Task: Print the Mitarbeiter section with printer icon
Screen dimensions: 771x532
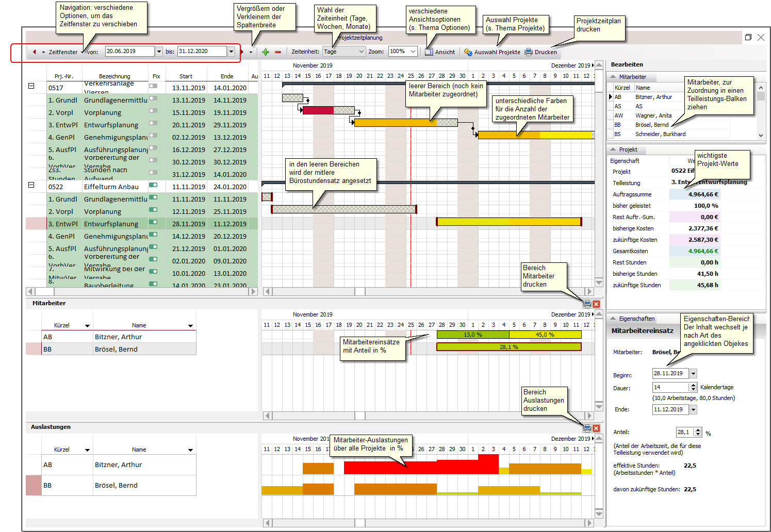Action: 587,304
